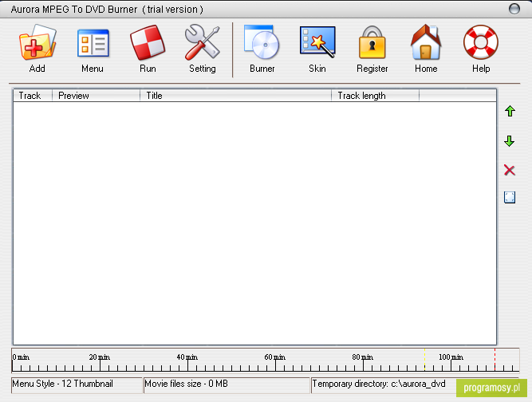
Task: Open the Menu layout tool
Action: 93,43
